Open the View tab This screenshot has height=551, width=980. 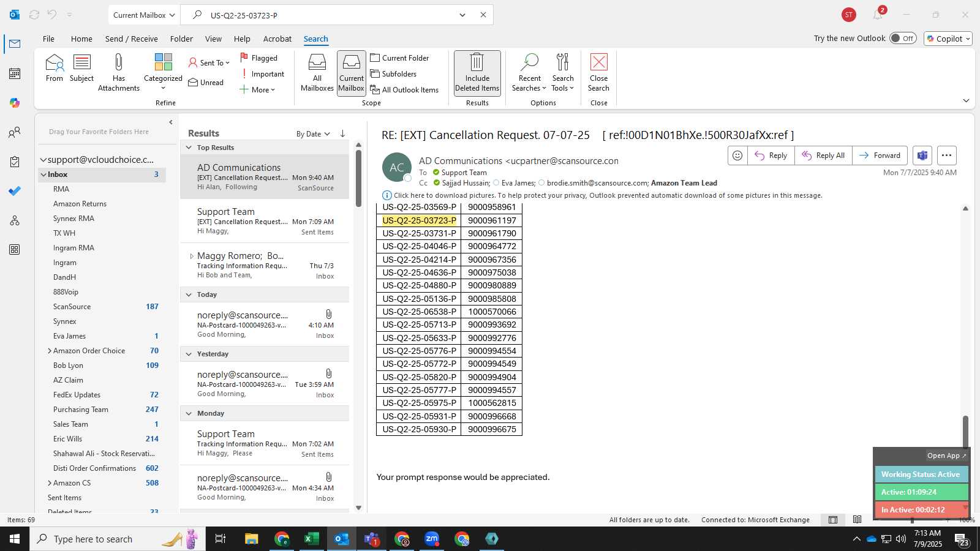coord(213,39)
